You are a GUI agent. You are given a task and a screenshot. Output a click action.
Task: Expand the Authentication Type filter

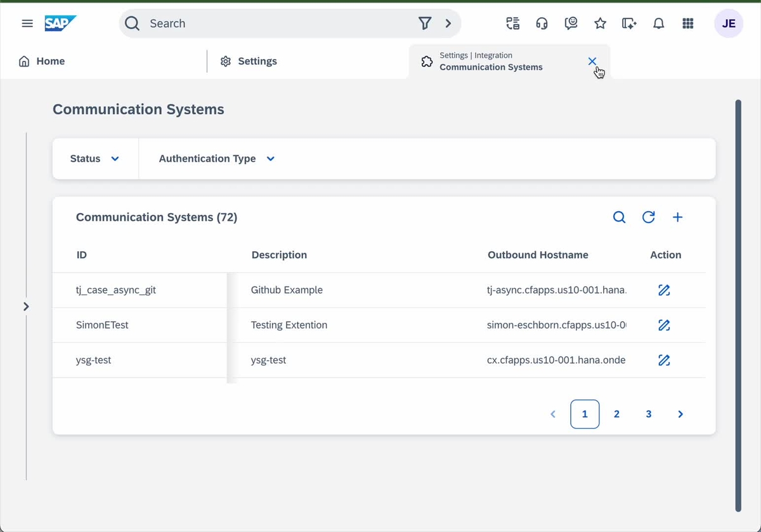click(x=216, y=159)
